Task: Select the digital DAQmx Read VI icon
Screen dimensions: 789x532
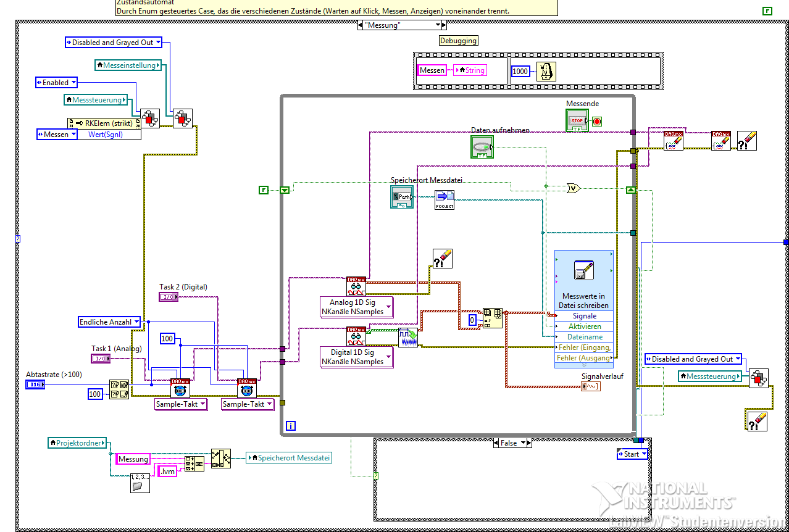Action: point(356,336)
